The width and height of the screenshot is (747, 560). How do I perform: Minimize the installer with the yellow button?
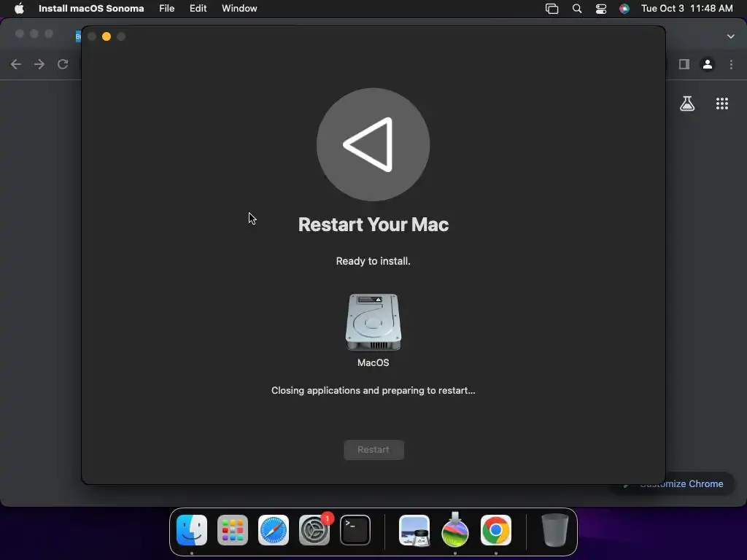(x=107, y=36)
